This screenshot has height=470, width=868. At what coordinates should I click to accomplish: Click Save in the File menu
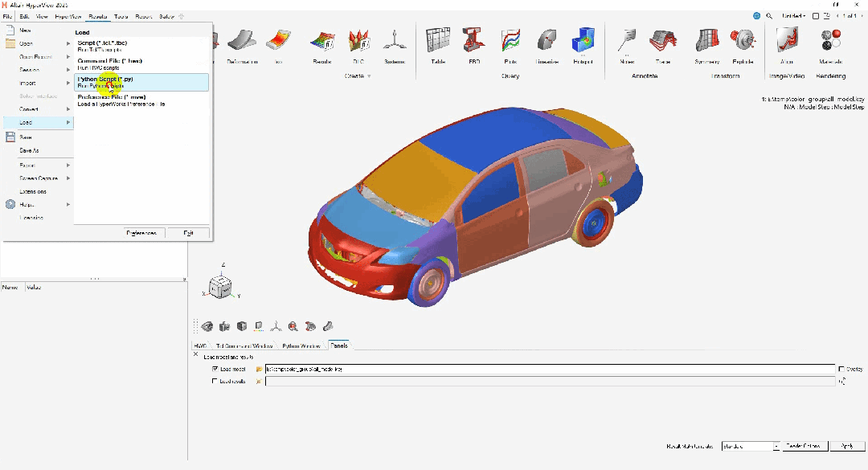[x=38, y=137]
